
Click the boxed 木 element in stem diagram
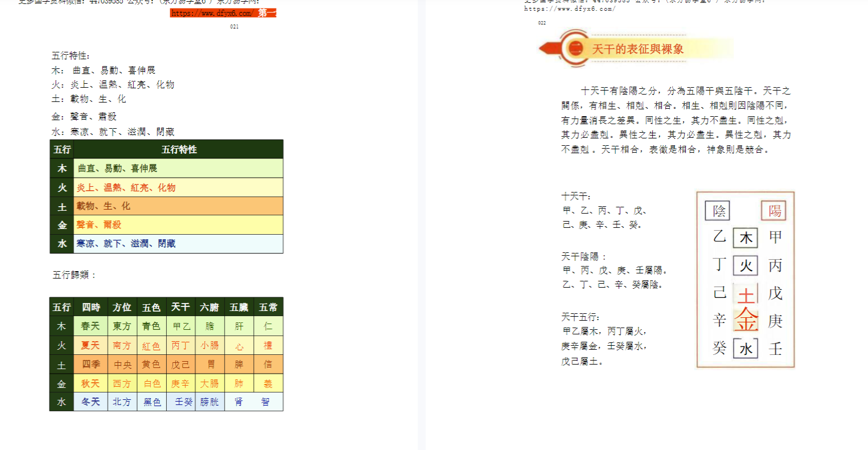(745, 238)
